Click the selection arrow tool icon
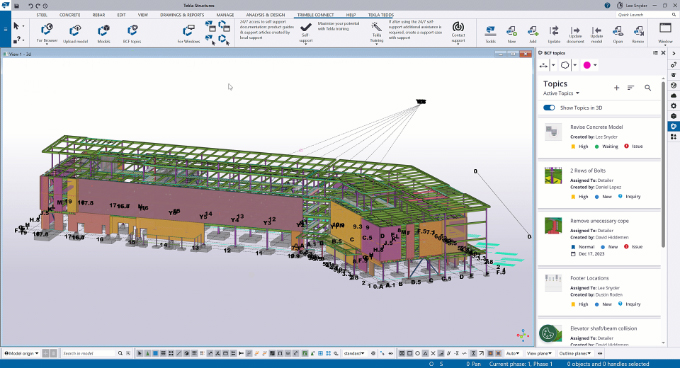This screenshot has width=680, height=368. (x=16, y=26)
